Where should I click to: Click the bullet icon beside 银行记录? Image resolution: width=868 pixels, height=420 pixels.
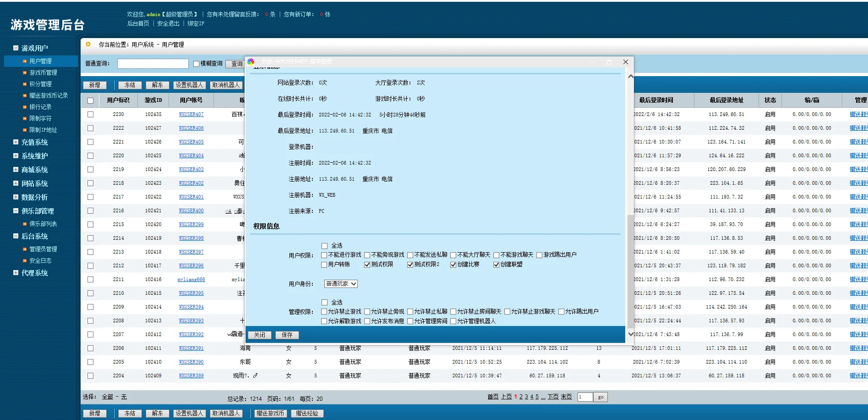(x=25, y=107)
